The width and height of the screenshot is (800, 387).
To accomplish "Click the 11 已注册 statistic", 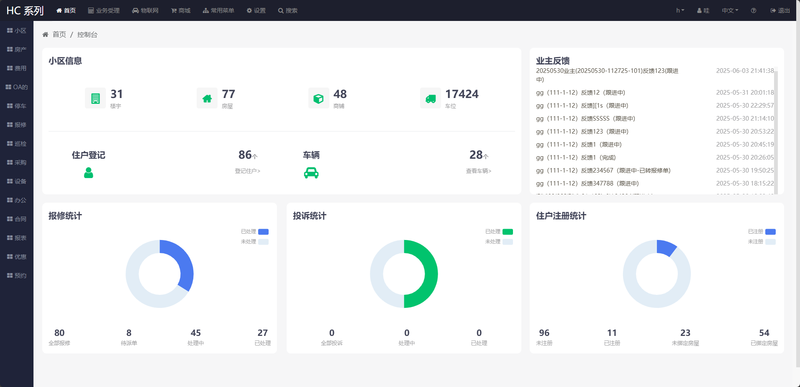I will 612,337.
